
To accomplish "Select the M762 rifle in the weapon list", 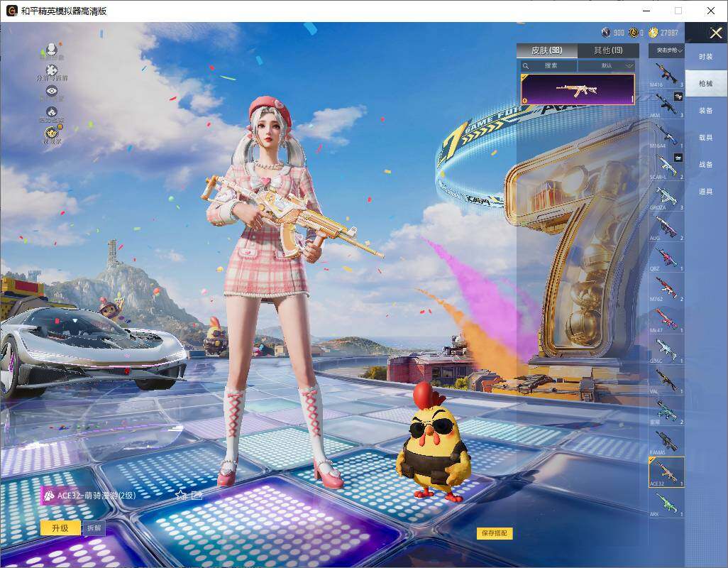I will coord(666,288).
